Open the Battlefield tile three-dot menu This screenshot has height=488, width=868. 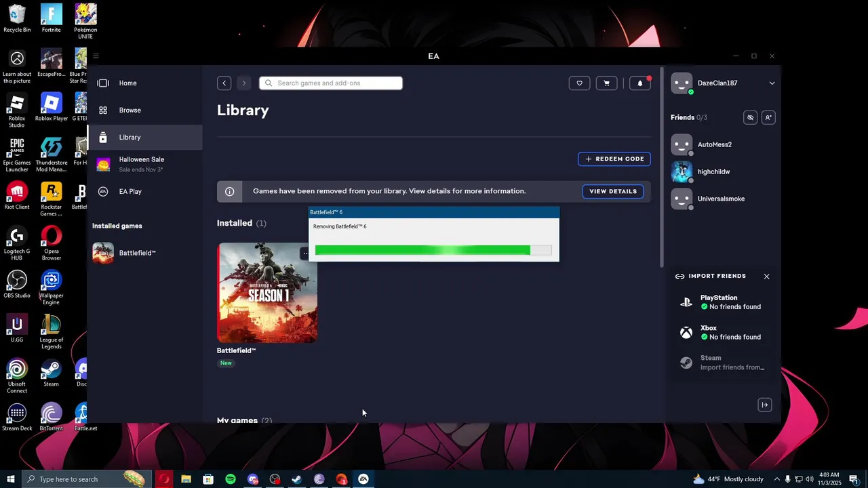click(x=305, y=253)
